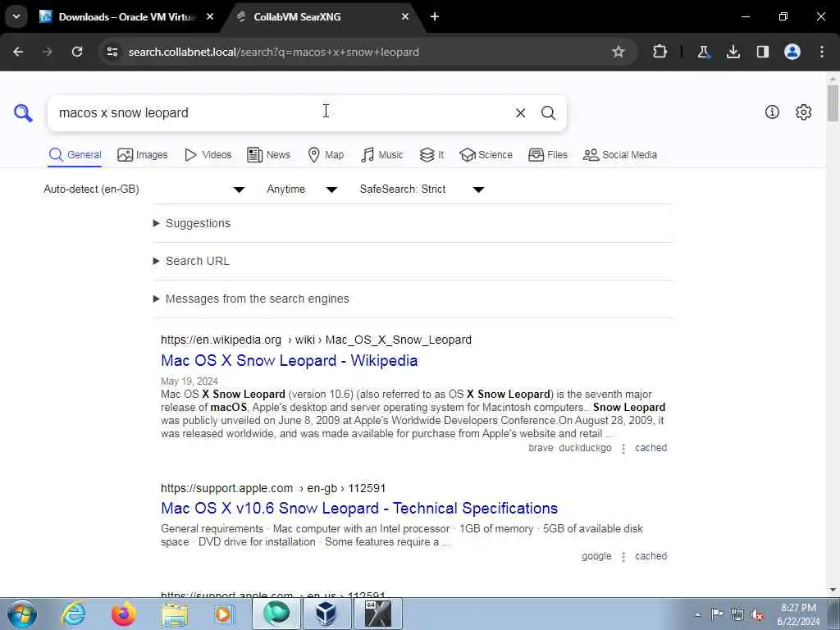Open Windows Media Player from the taskbar
Screen dimensions: 840x630
tap(225, 614)
